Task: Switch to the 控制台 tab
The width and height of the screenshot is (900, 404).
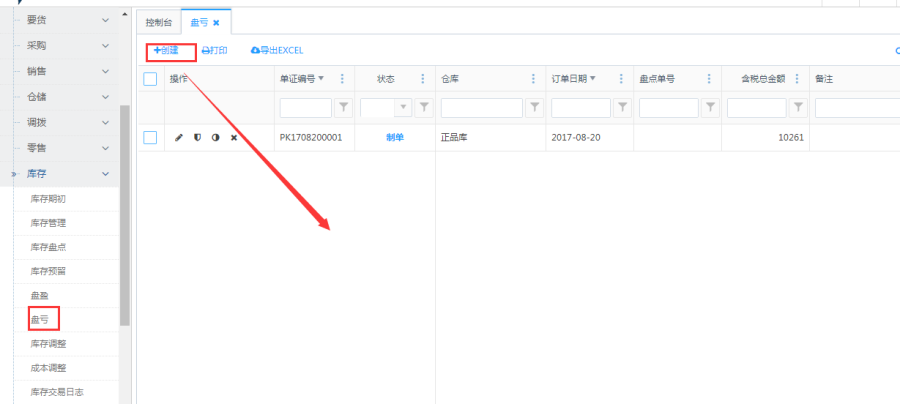Action: coord(158,22)
